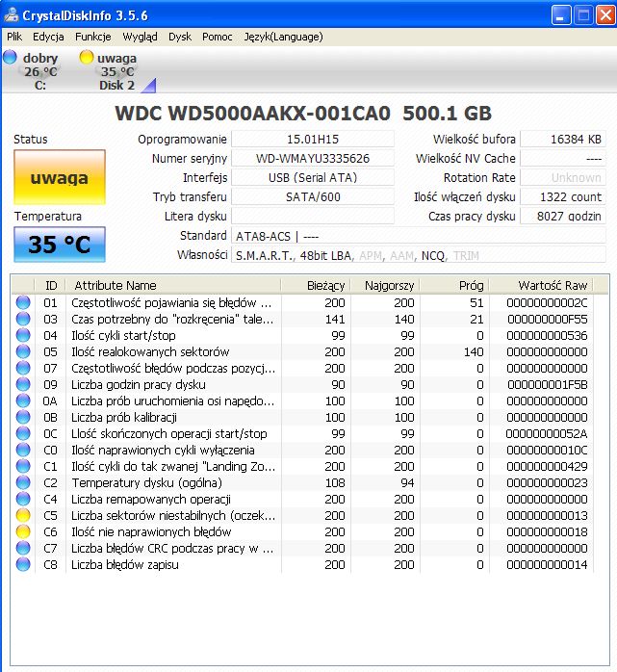
Task: Click the empty Litera dysku field
Action: point(313,216)
